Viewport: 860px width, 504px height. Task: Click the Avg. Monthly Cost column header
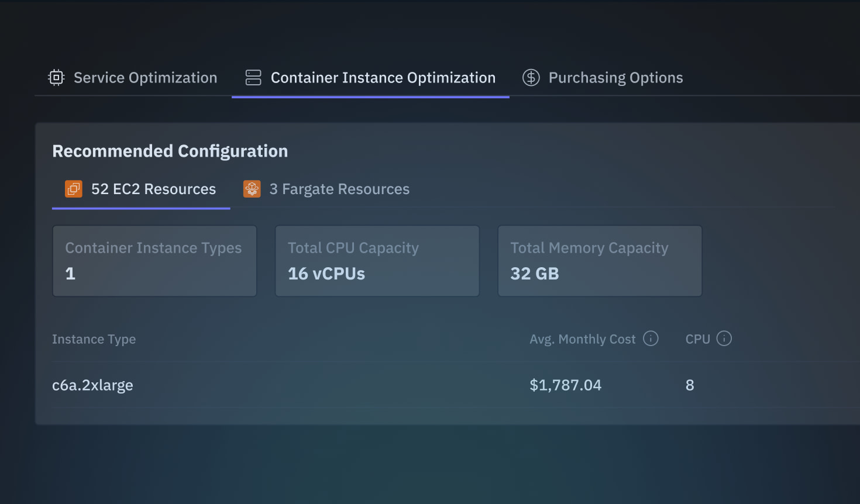582,339
